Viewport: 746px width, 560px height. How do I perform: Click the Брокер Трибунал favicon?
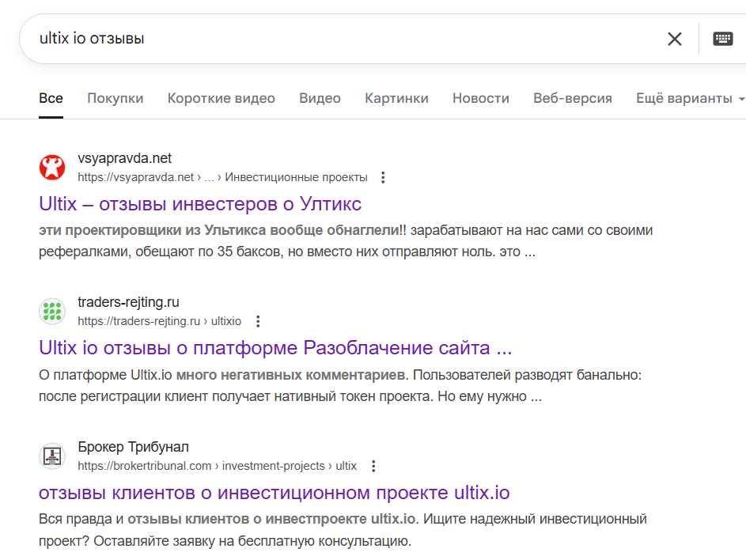52,456
